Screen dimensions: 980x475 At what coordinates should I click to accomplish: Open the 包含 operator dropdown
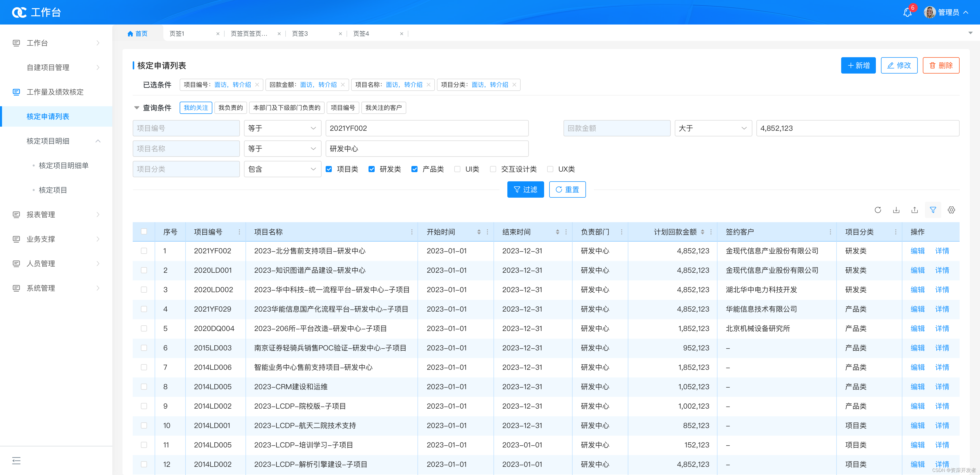click(x=282, y=169)
